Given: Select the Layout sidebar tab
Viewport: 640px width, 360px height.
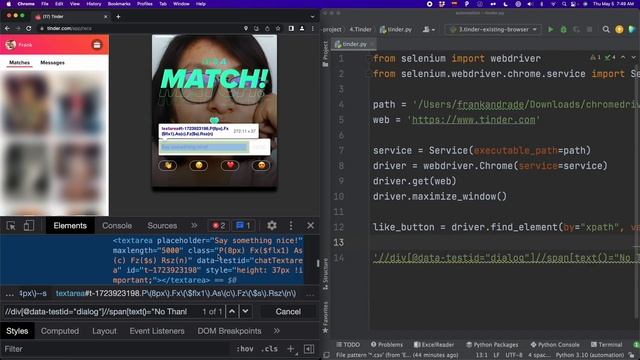Looking at the screenshot, I should pyautogui.click(x=104, y=331).
